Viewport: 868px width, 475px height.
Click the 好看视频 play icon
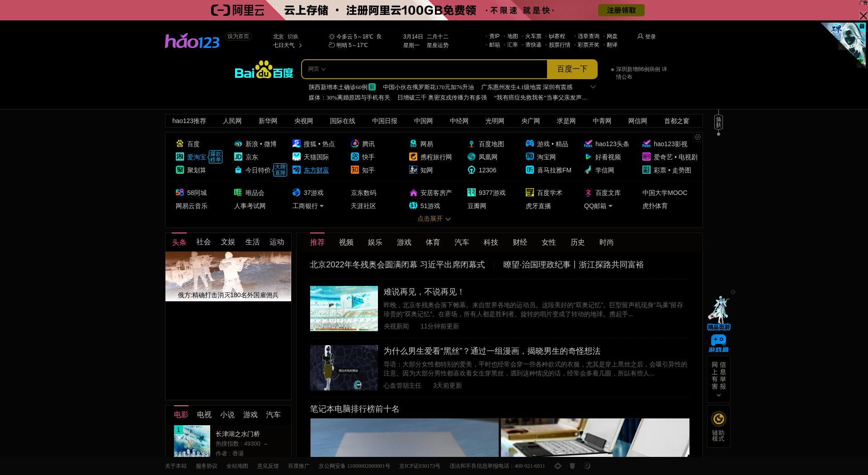coord(588,157)
